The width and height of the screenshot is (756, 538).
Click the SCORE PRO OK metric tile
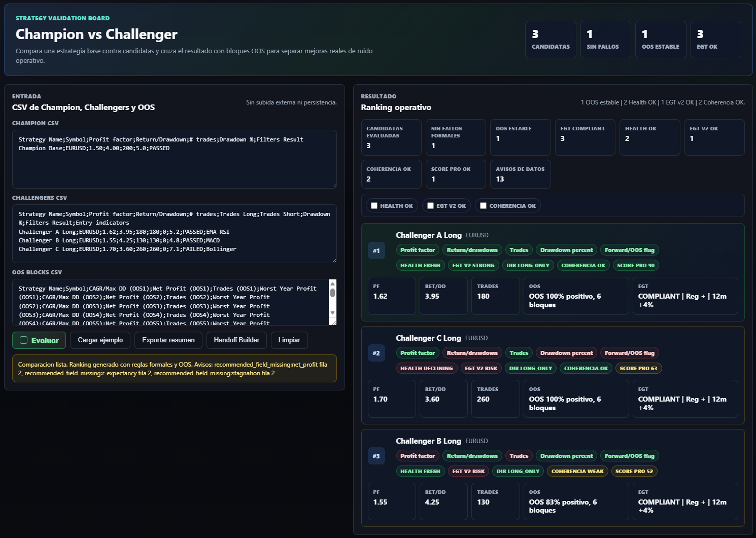click(456, 174)
